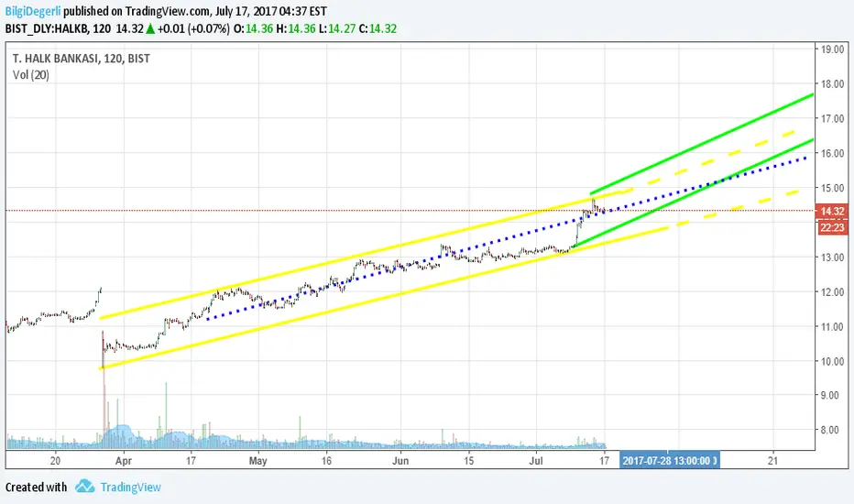Select the 2017-07-28 13:00:00 date marker
Image resolution: width=854 pixels, height=504 pixels.
point(670,460)
